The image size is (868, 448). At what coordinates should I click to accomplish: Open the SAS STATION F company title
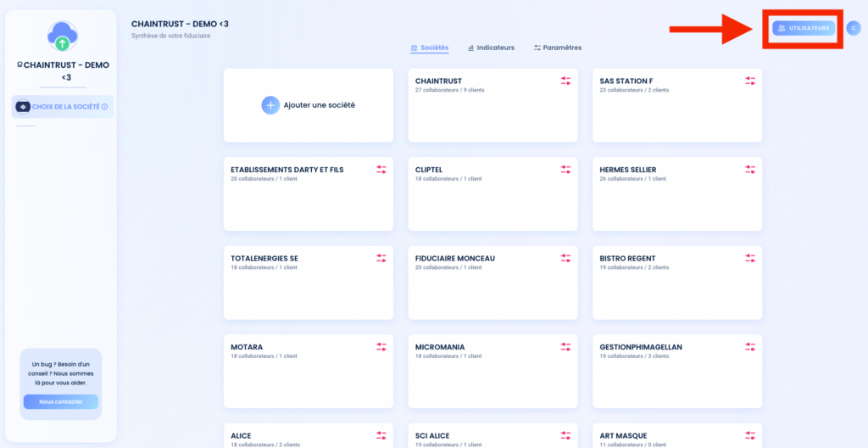click(x=626, y=81)
